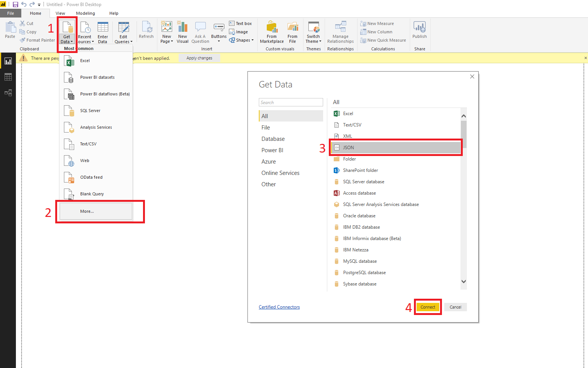
Task: Open the File menu
Action: (11, 13)
